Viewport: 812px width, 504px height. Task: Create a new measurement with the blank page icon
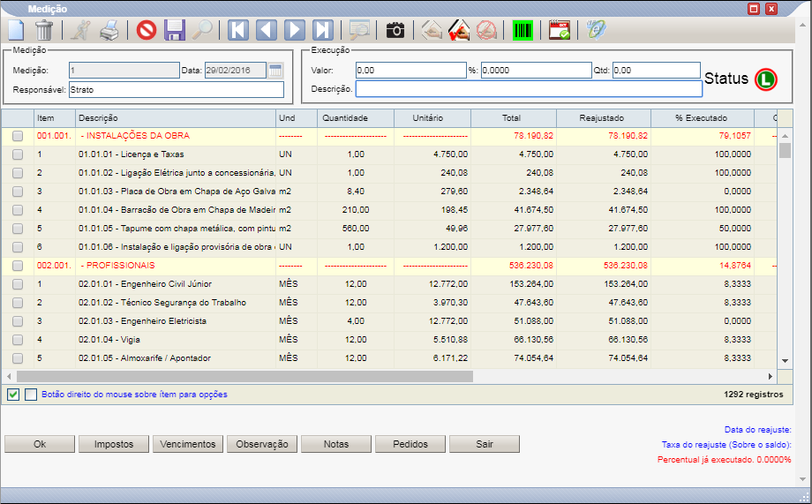(16, 30)
